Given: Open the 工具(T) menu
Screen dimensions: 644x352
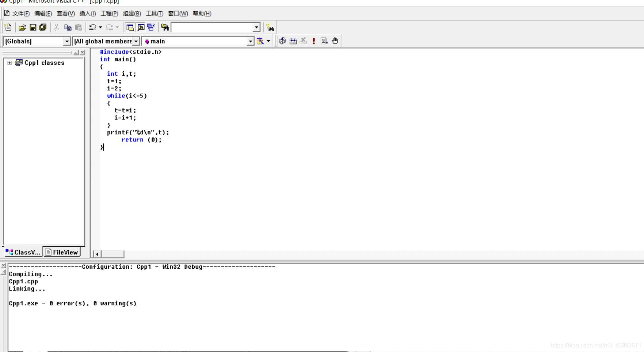Looking at the screenshot, I should (x=155, y=14).
